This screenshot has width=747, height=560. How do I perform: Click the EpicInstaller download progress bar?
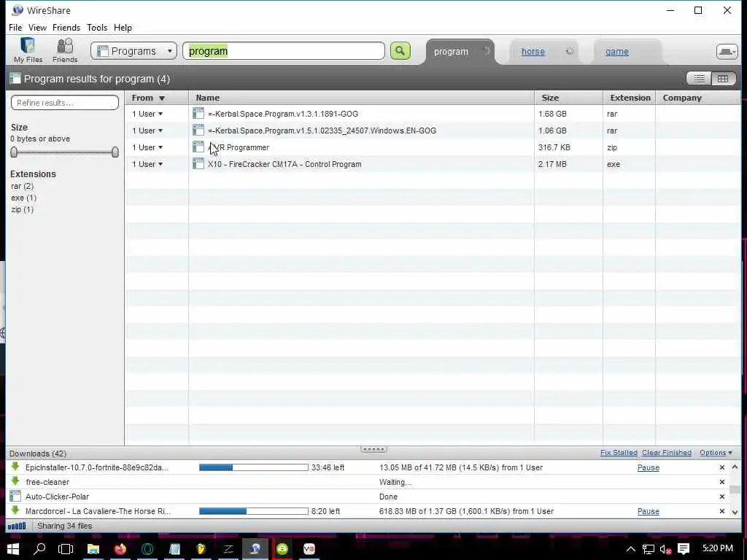point(253,467)
